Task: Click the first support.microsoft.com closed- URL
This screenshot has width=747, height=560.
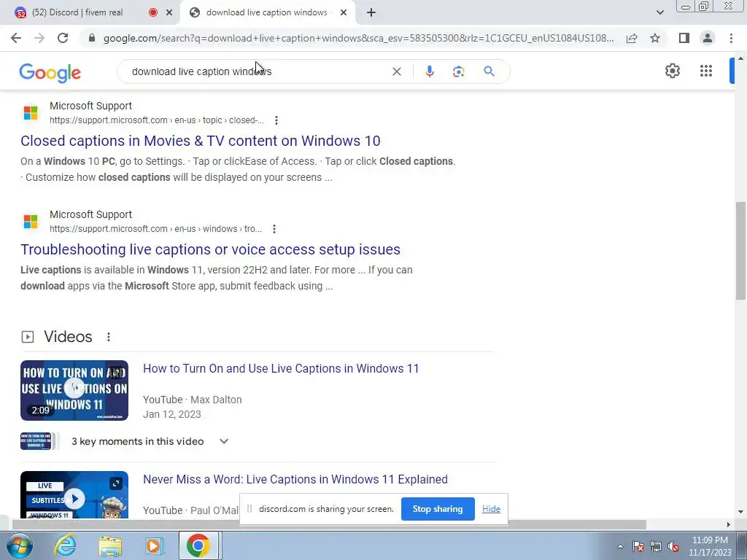Action: (x=157, y=120)
